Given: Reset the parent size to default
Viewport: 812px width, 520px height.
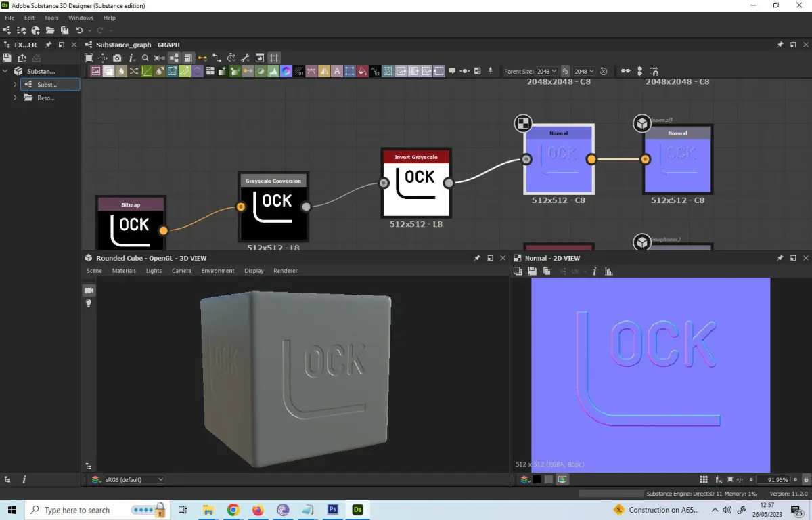Looking at the screenshot, I should pos(604,71).
